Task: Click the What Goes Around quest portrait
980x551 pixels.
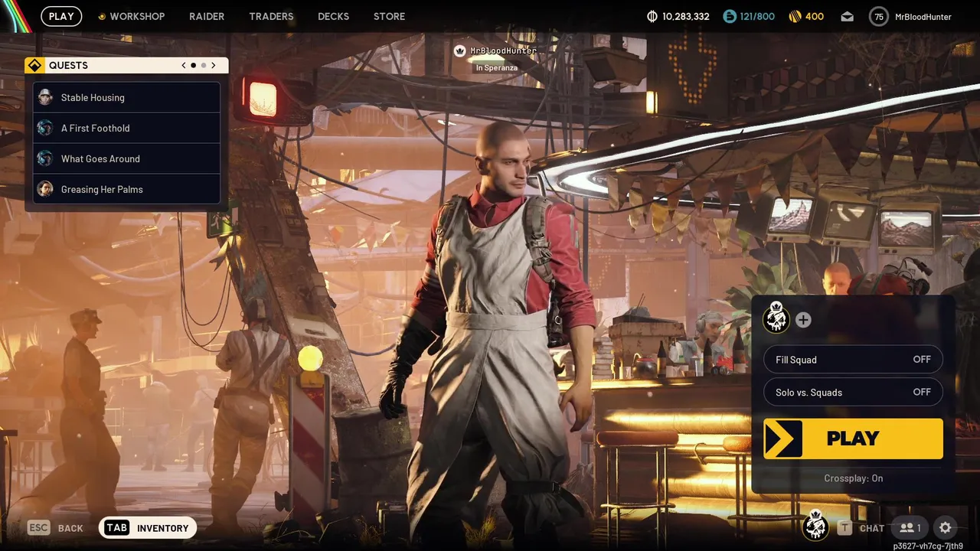Action: pos(45,158)
